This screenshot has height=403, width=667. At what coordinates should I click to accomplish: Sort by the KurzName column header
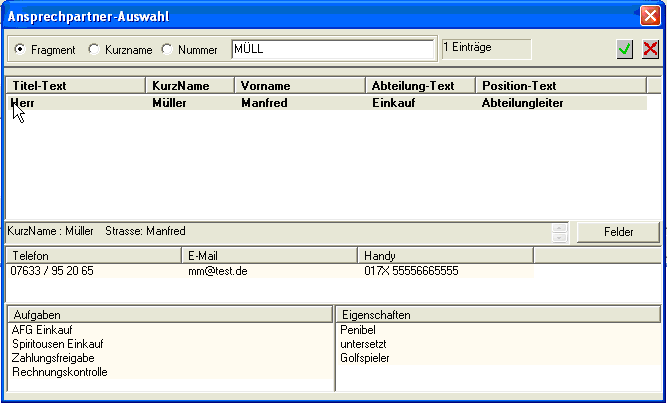click(x=190, y=86)
